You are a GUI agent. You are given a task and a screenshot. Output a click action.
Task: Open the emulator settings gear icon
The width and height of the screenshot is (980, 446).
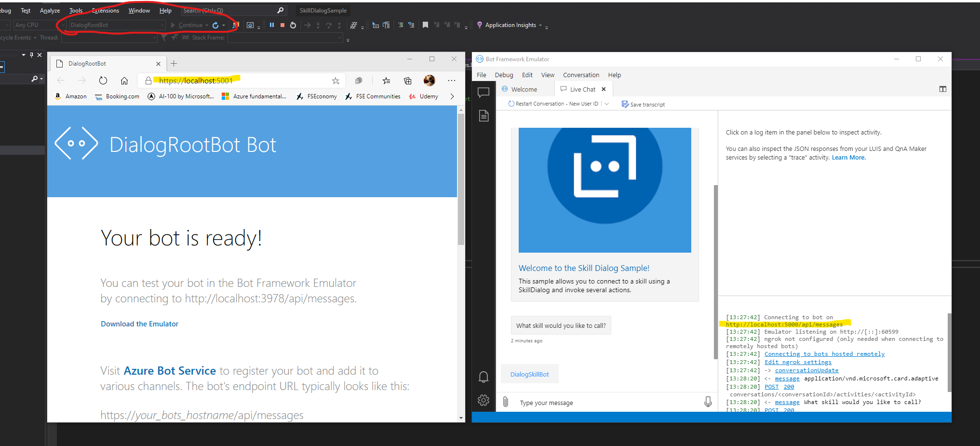click(483, 400)
